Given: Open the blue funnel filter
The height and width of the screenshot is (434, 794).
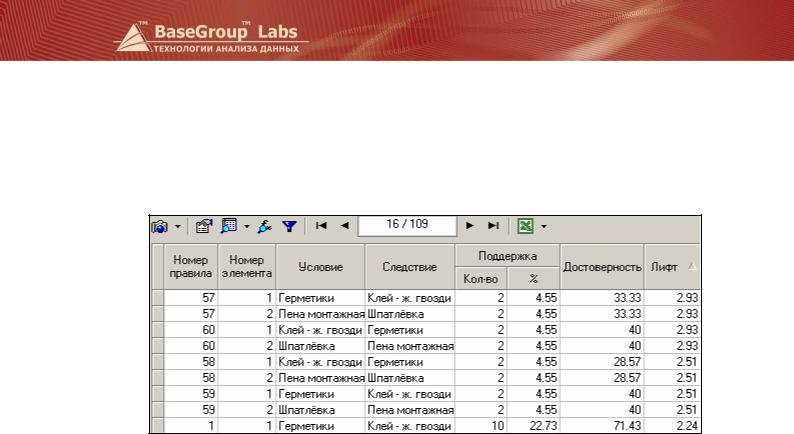Looking at the screenshot, I should 289,226.
